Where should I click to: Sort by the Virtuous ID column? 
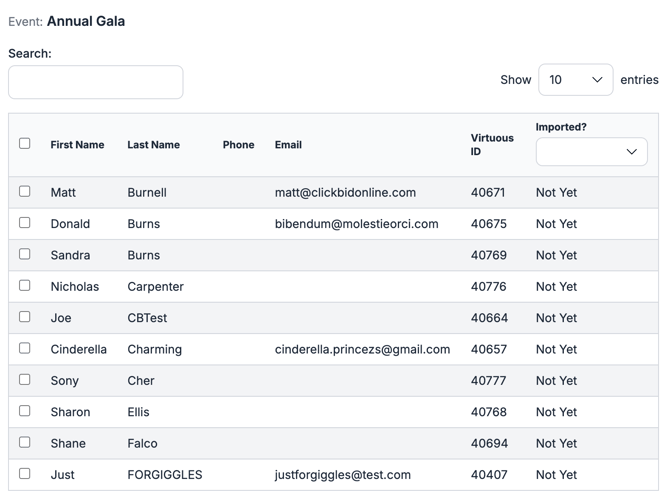(x=492, y=145)
